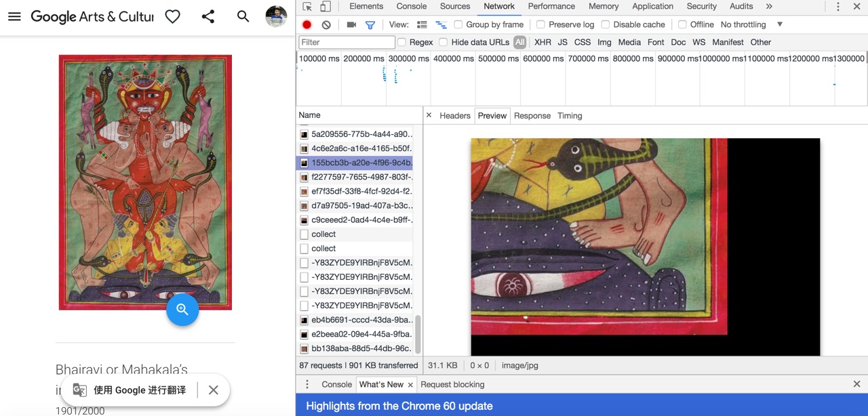The image size is (868, 416).
Task: Clear the network log
Action: [x=326, y=24]
